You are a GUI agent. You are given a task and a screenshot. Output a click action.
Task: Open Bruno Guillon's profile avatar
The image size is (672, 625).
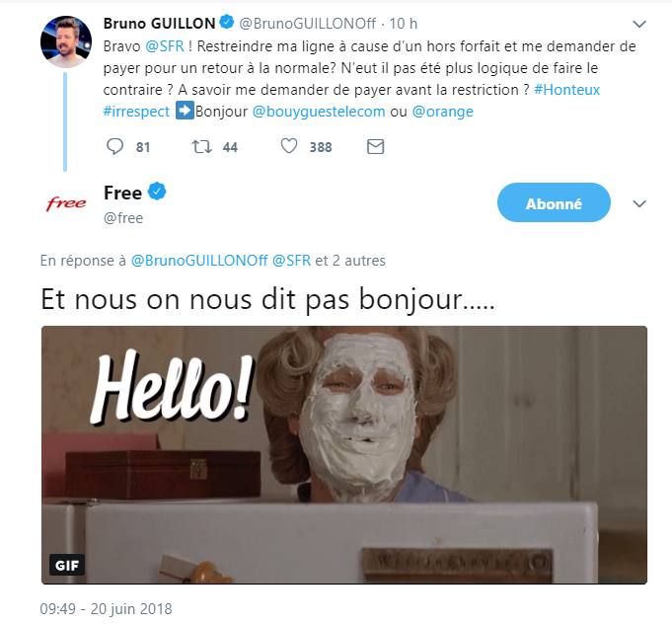point(66,41)
